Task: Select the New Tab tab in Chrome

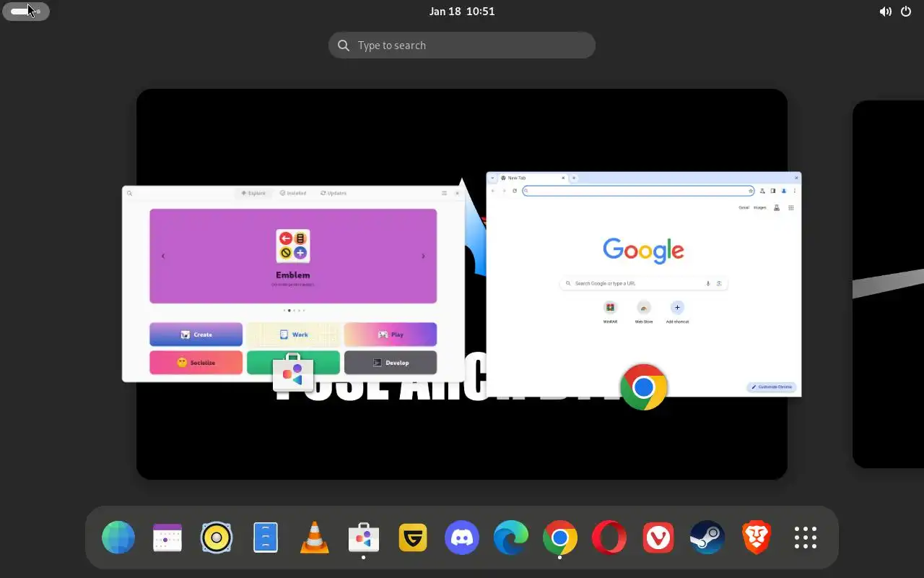Action: (x=533, y=178)
